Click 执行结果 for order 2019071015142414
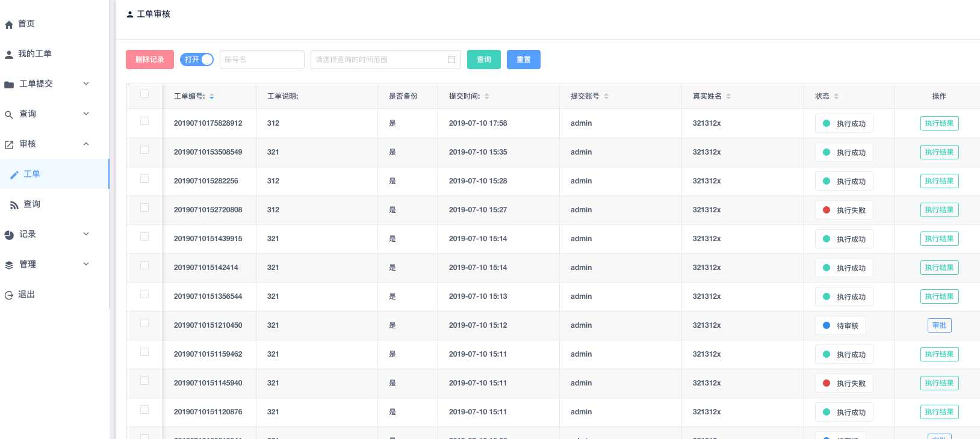Image resolution: width=980 pixels, height=439 pixels. coord(939,268)
